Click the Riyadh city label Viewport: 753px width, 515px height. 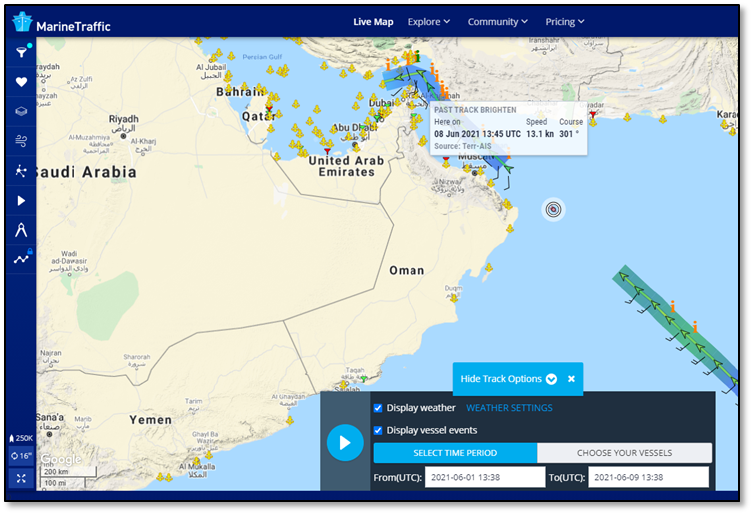coord(123,119)
